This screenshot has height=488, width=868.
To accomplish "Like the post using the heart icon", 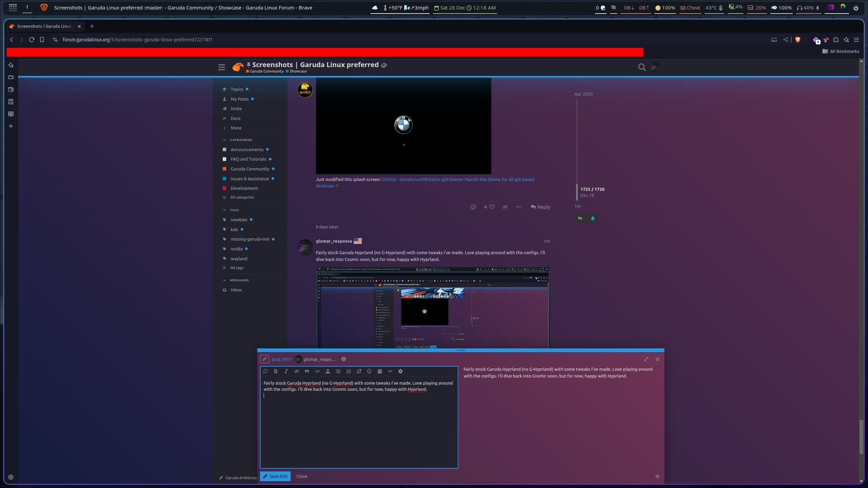I will [x=492, y=207].
